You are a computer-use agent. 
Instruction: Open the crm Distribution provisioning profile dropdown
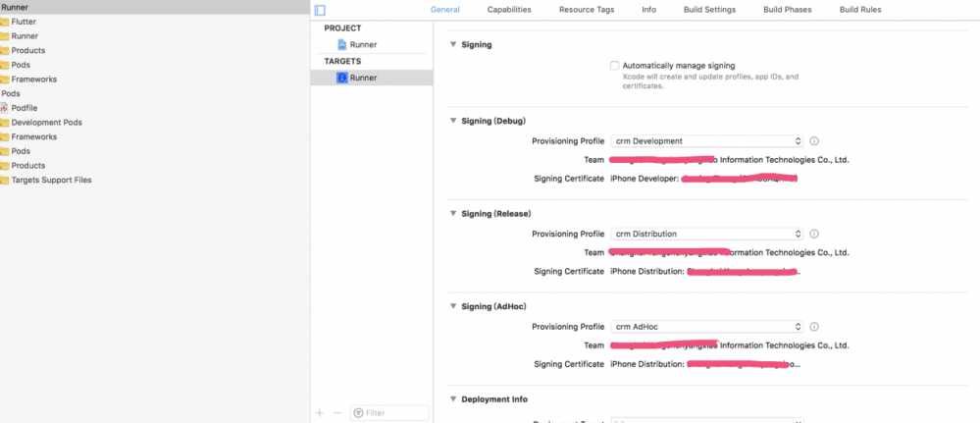[706, 234]
